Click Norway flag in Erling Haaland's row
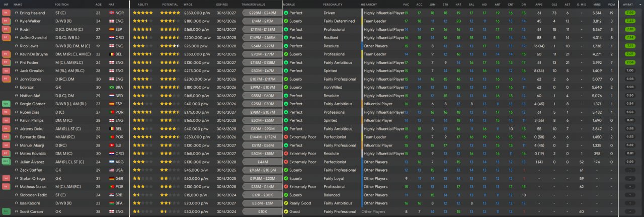644x217 pixels. [111, 13]
